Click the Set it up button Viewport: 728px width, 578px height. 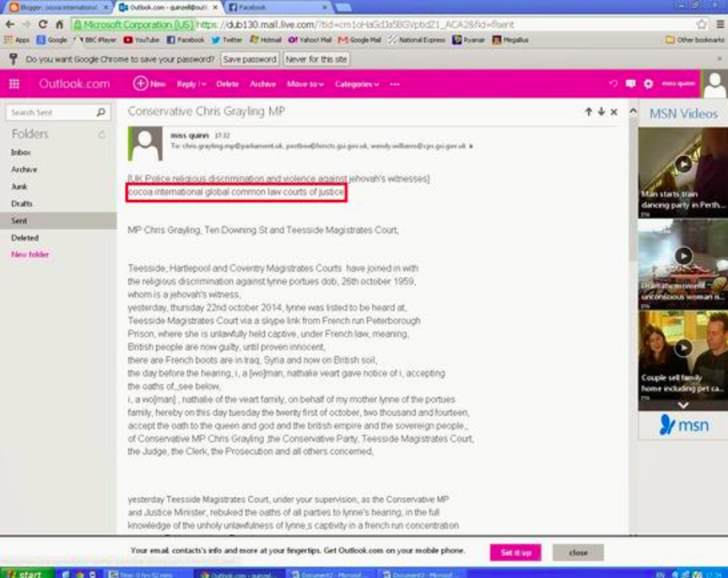click(515, 553)
